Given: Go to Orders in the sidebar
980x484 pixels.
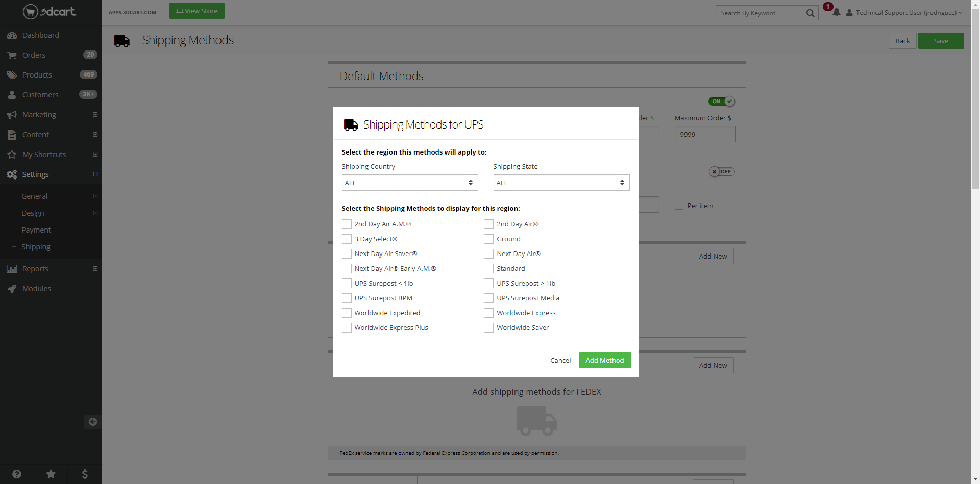Looking at the screenshot, I should (34, 55).
